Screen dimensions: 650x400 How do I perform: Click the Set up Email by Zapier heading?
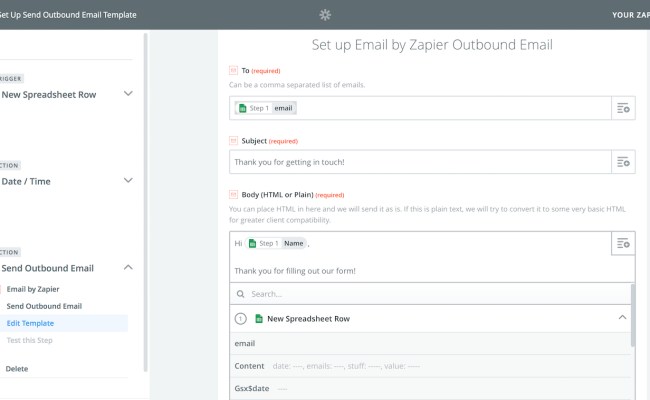[x=432, y=45]
